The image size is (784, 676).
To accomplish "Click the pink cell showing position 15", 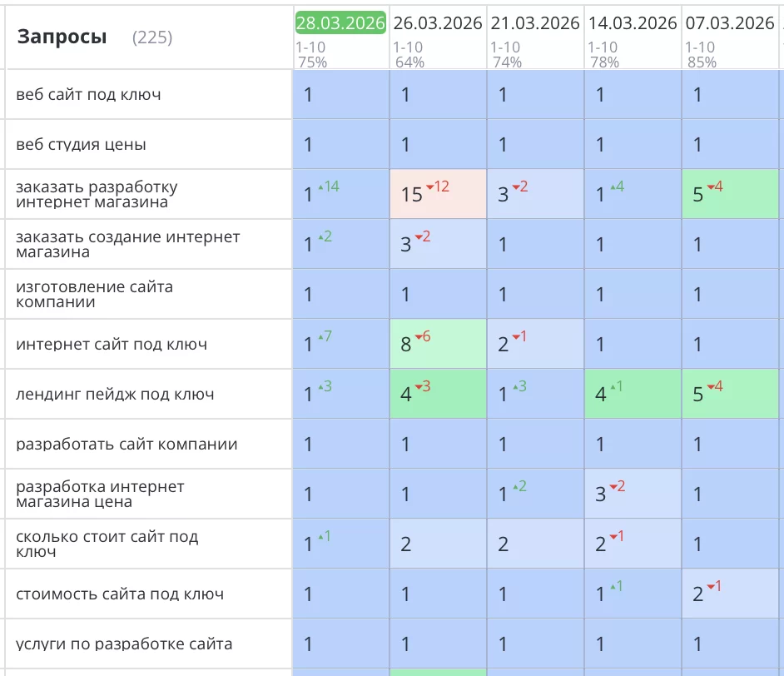I will click(x=438, y=194).
